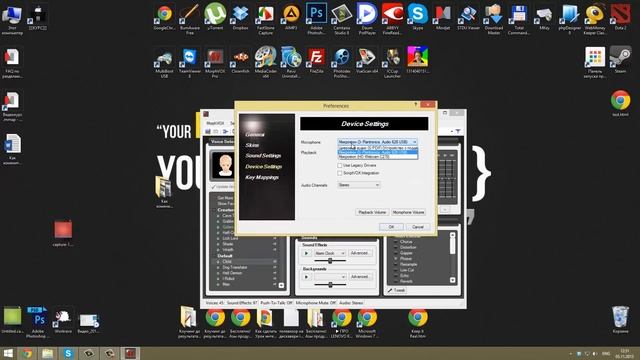
Task: Open Adobe Photoshop shortcut in top row
Action: (x=316, y=19)
